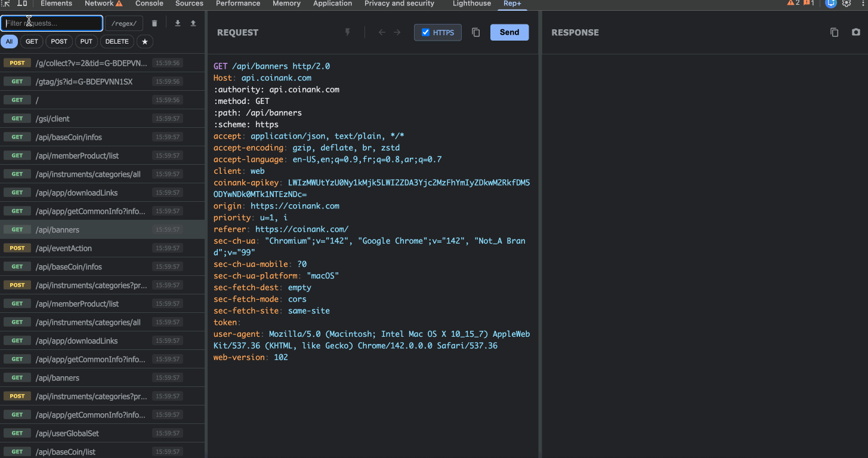Click the Send button
The image size is (868, 458).
509,32
